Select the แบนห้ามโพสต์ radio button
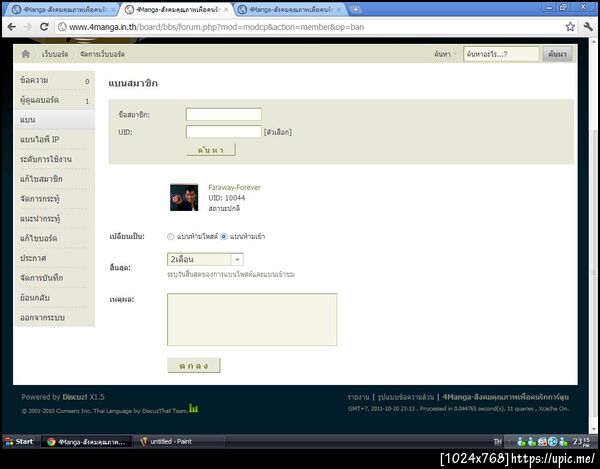 pos(171,237)
